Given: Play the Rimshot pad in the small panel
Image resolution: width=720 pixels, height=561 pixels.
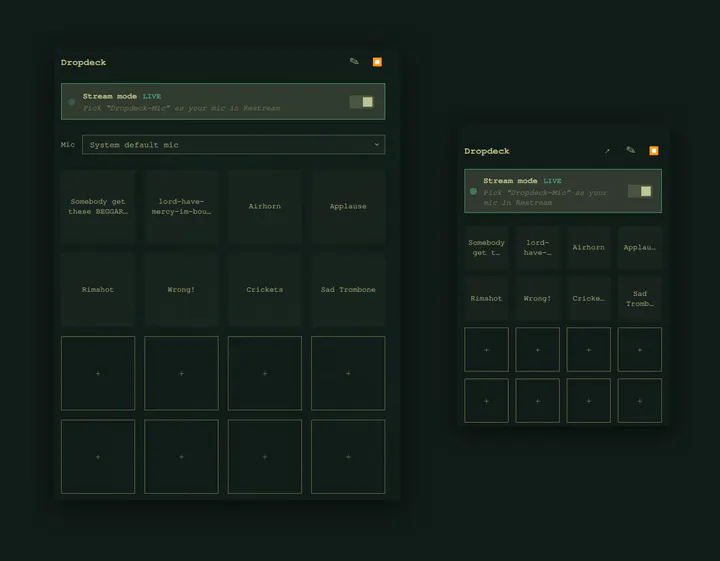Looking at the screenshot, I should pos(486,298).
